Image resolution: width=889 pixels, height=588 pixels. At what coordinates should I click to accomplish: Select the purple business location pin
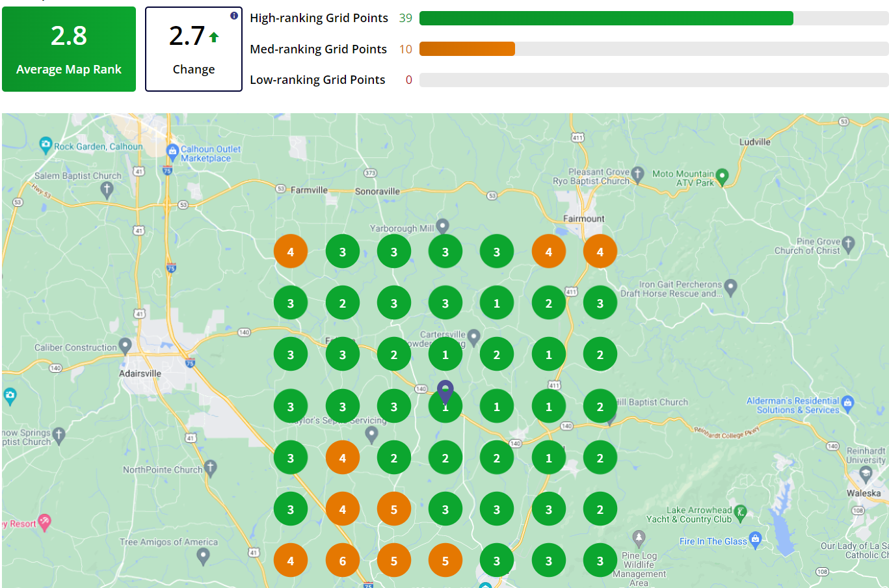pos(445,390)
